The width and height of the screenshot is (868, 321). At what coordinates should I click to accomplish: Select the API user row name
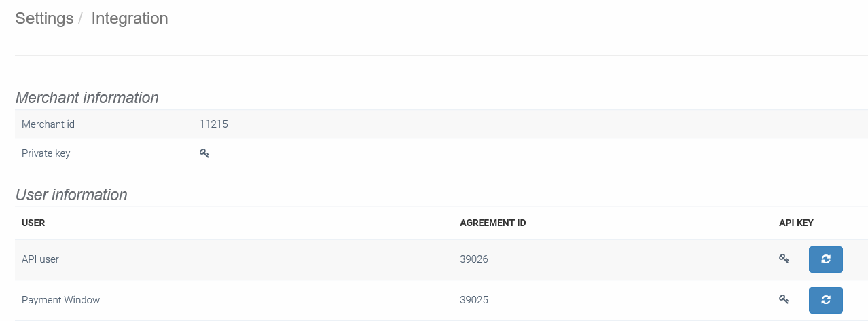click(x=40, y=259)
